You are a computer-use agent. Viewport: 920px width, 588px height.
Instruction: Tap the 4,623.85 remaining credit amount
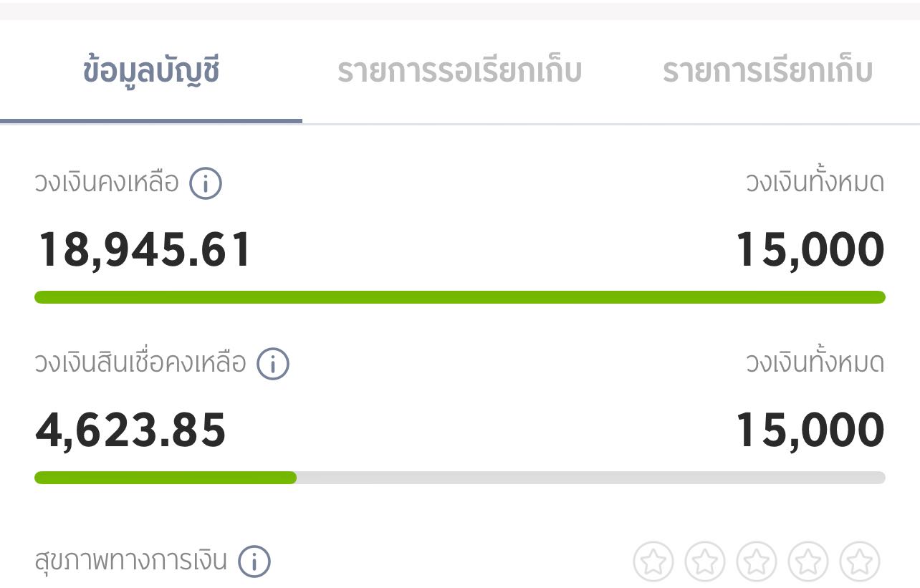click(x=130, y=430)
